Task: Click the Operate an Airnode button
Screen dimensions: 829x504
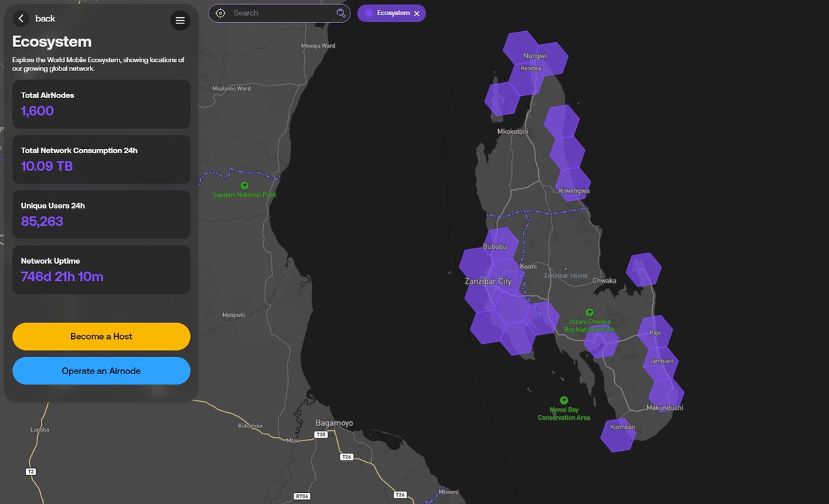Action: click(102, 371)
